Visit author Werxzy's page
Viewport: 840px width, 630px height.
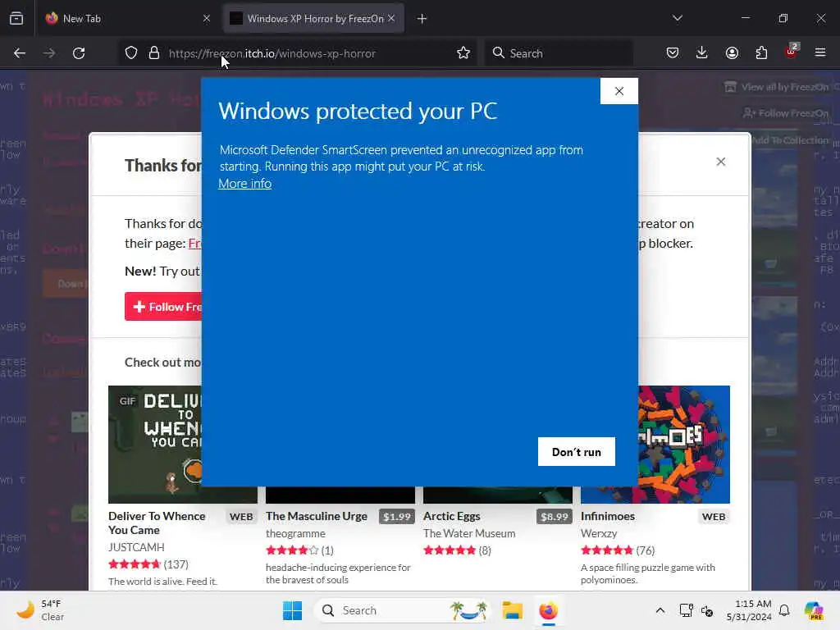[x=599, y=533]
